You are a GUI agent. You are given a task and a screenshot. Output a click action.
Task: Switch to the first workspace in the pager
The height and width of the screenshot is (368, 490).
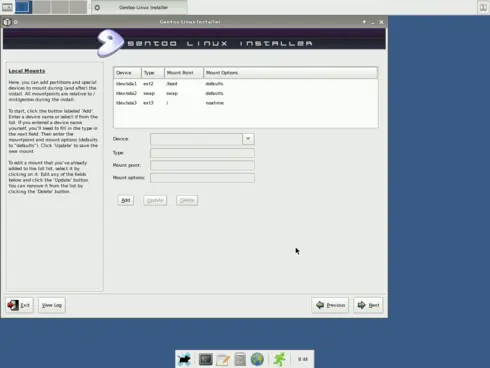pyautogui.click(x=23, y=7)
